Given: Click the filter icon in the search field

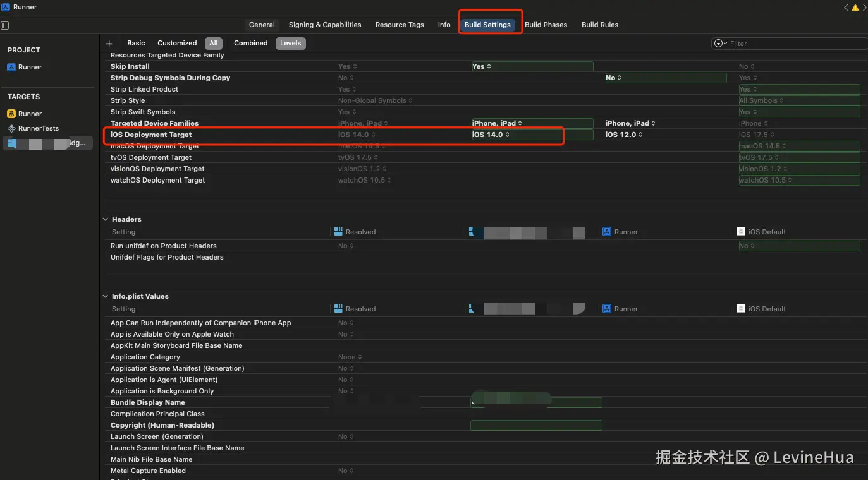Looking at the screenshot, I should click(x=719, y=44).
